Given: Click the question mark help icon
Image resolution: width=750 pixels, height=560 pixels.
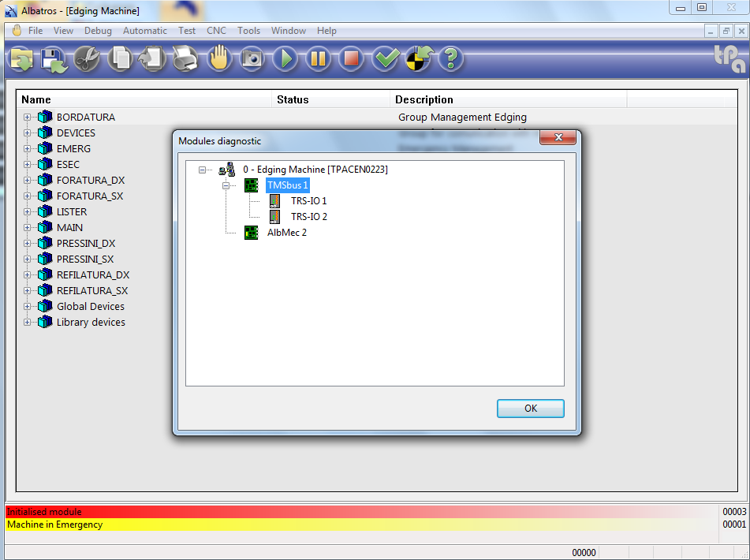Looking at the screenshot, I should coord(450,59).
